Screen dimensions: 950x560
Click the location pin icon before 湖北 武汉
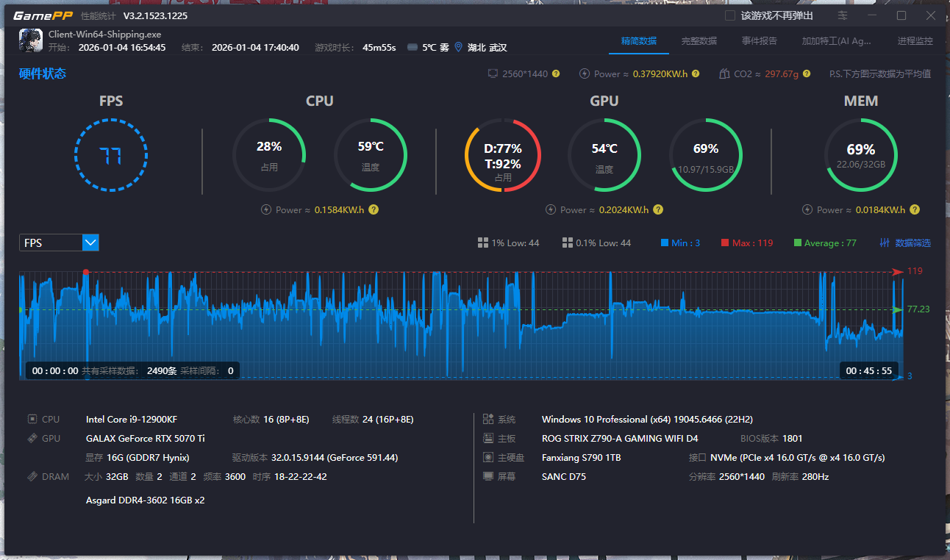pos(459,48)
